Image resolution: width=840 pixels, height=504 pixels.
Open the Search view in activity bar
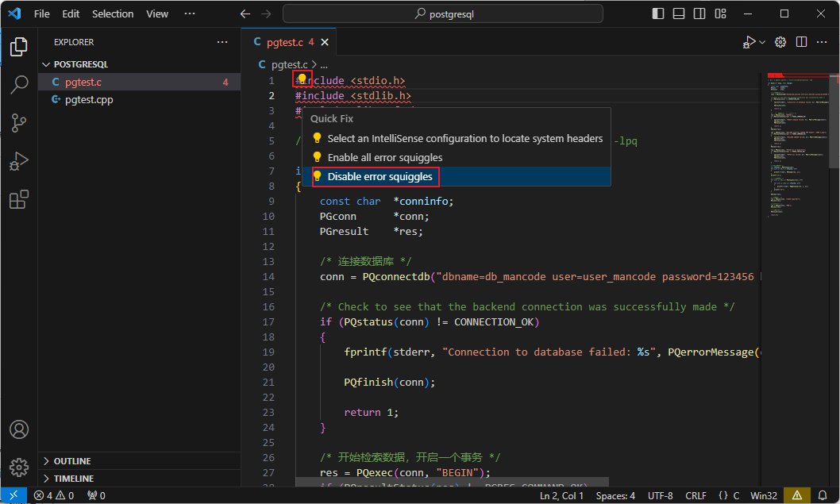19,85
